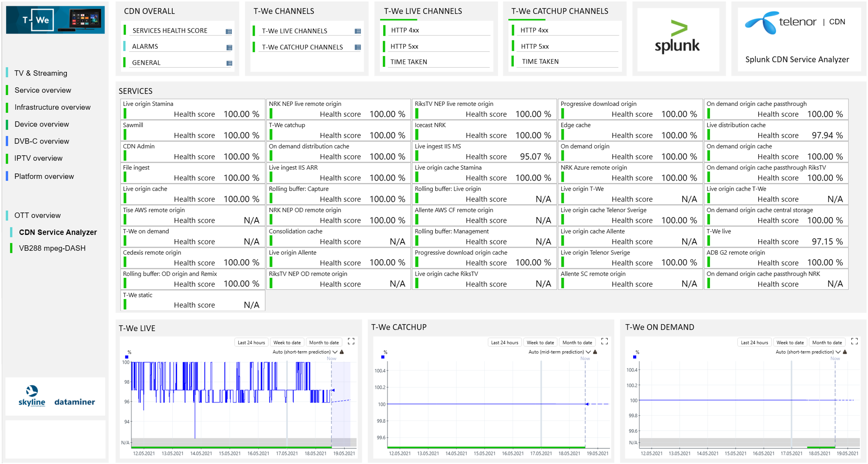Expand T-We CATCHUP chart to fullscreen
The width and height of the screenshot is (868, 464).
[x=604, y=342]
